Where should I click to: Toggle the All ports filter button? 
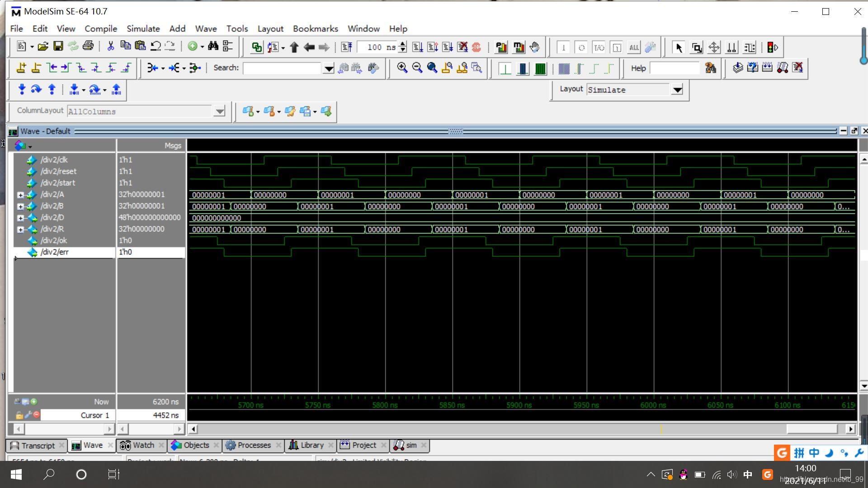pyautogui.click(x=634, y=47)
